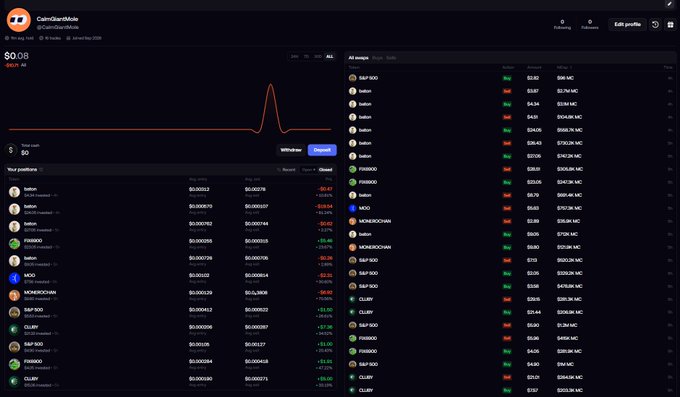
Task: Click the Edit profile button
Action: pos(627,25)
